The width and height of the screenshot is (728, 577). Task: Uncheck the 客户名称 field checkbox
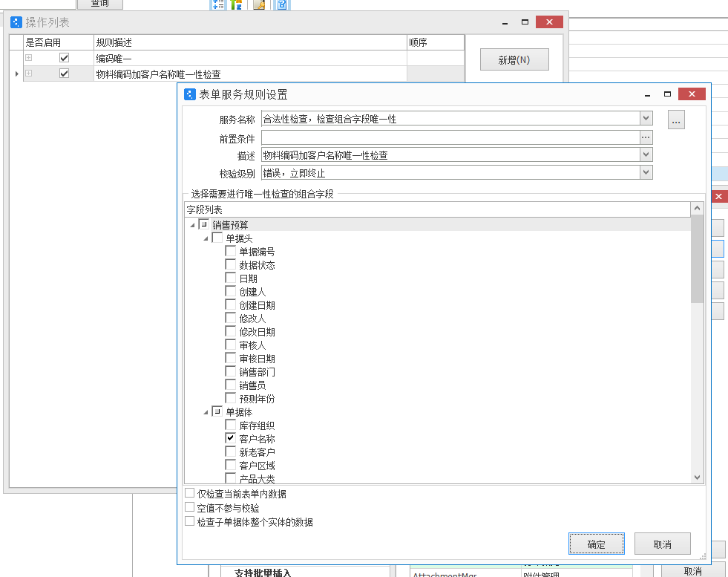pyautogui.click(x=231, y=438)
